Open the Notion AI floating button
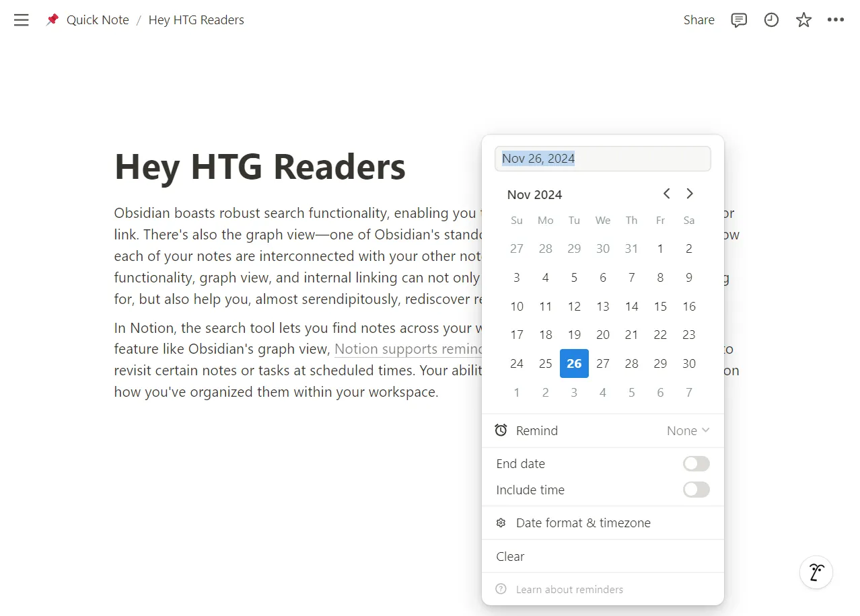The width and height of the screenshot is (860, 616). pos(816,573)
